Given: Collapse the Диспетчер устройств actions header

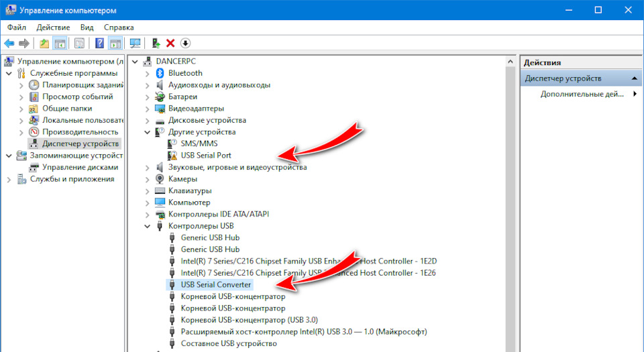Looking at the screenshot, I should click(x=635, y=78).
